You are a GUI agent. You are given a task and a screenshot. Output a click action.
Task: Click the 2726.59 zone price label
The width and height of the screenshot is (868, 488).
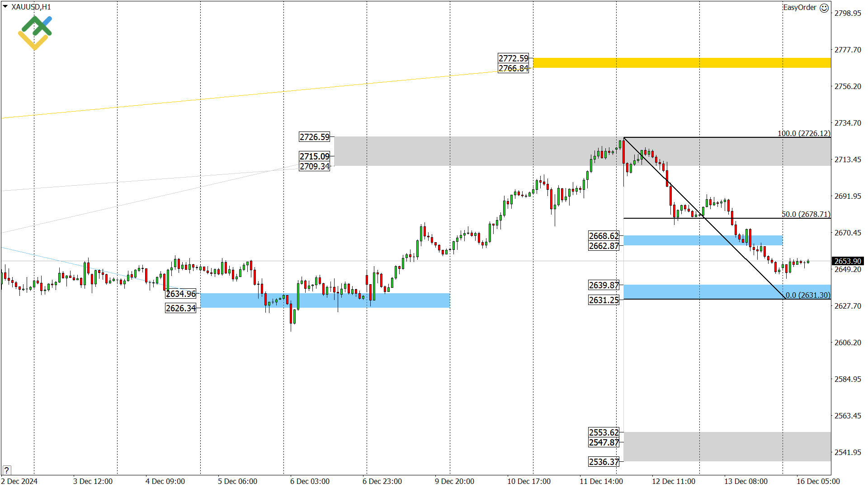point(315,137)
